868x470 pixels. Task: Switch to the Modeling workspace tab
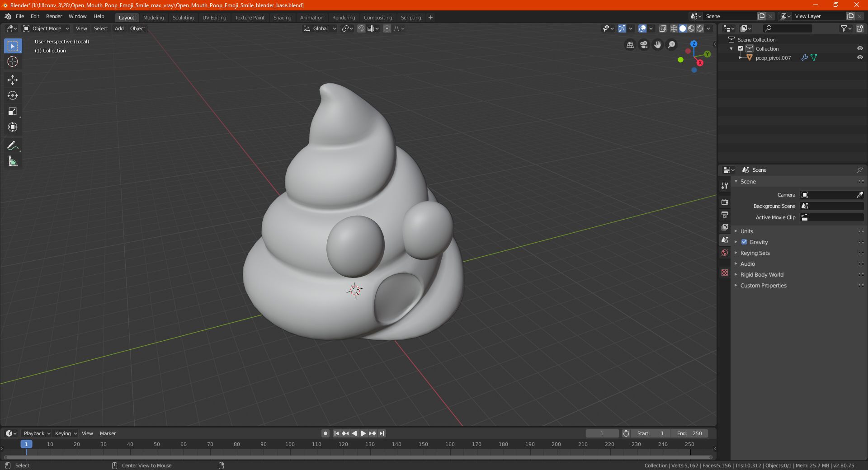(153, 18)
